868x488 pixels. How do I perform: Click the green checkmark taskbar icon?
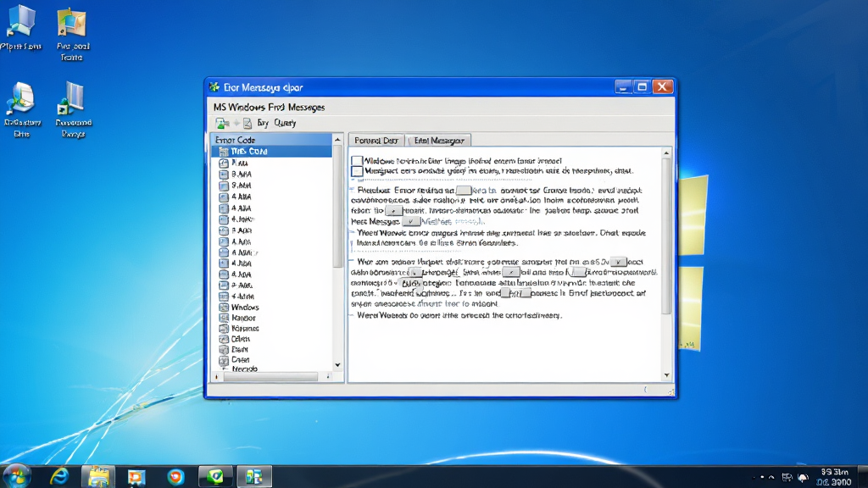[x=215, y=476]
